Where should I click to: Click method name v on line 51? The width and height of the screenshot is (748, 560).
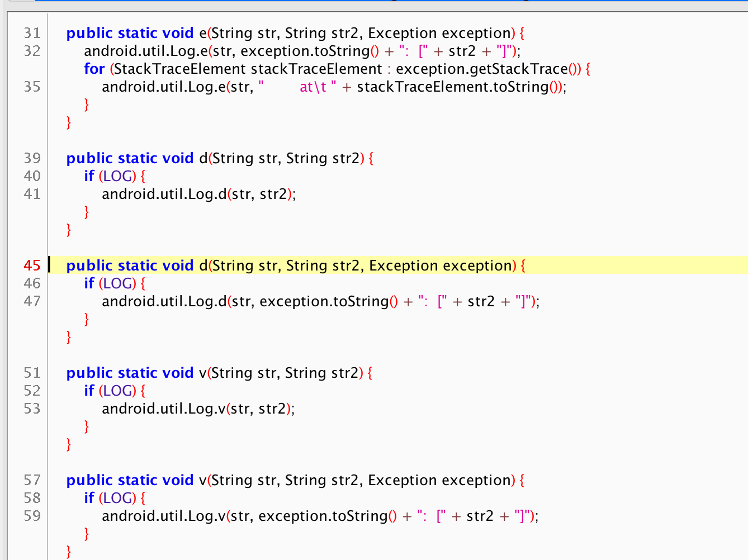tap(202, 373)
